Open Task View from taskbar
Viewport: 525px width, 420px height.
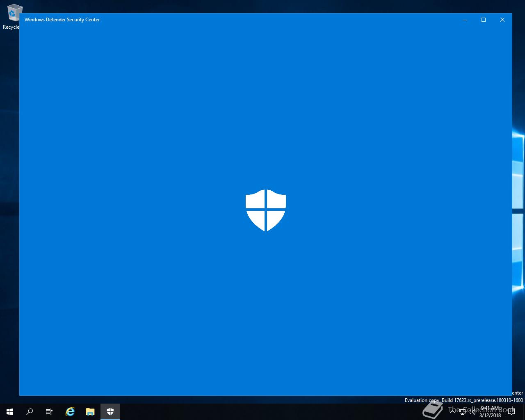click(49, 412)
